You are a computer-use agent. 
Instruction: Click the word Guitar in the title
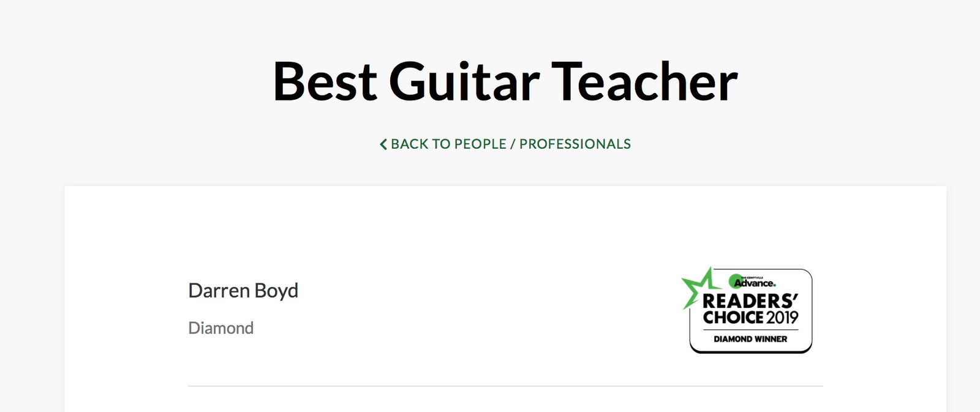(464, 81)
